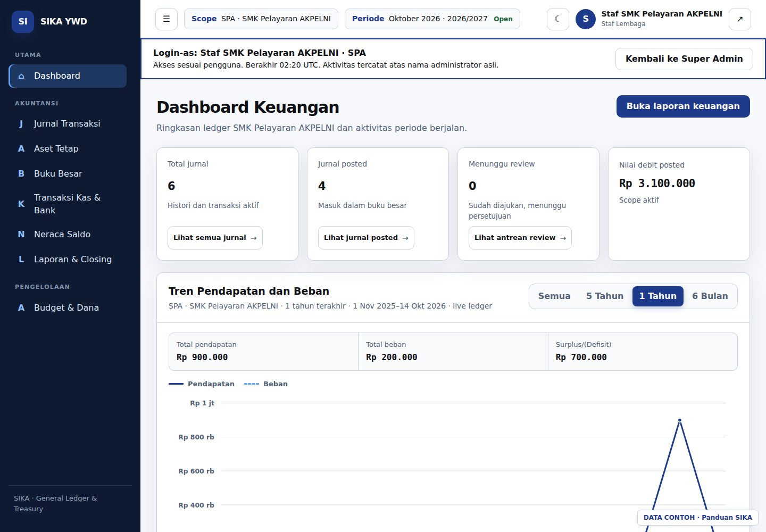Open the Scope selector SPA SMK Pelayaran
The image size is (766, 532).
(261, 19)
